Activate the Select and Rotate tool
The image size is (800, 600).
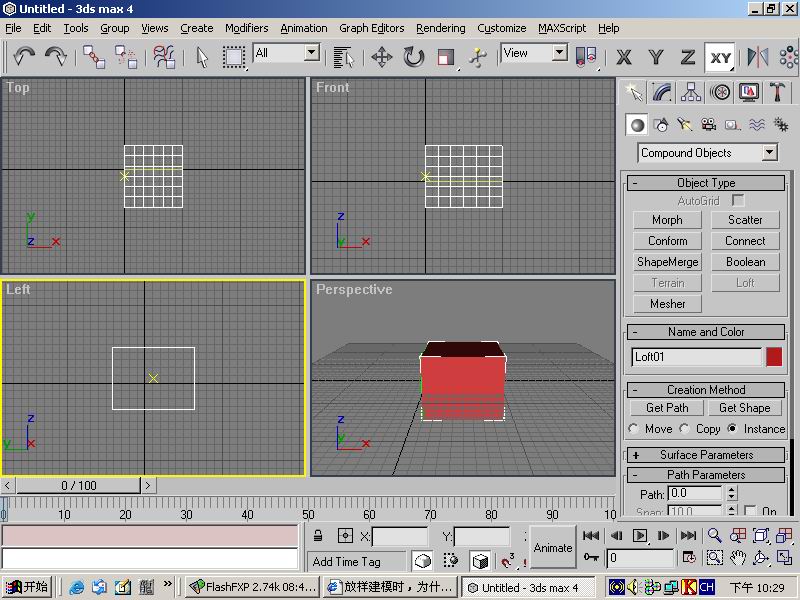click(413, 57)
